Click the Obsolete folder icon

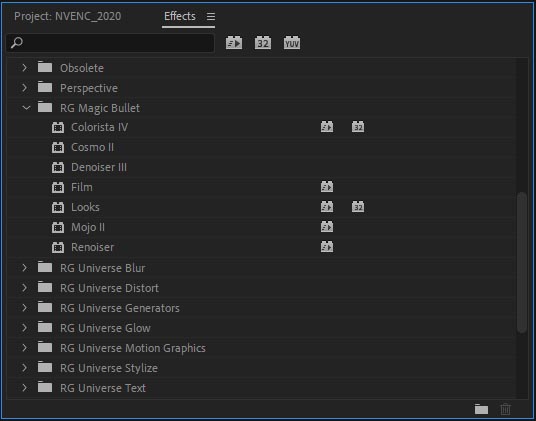point(45,67)
